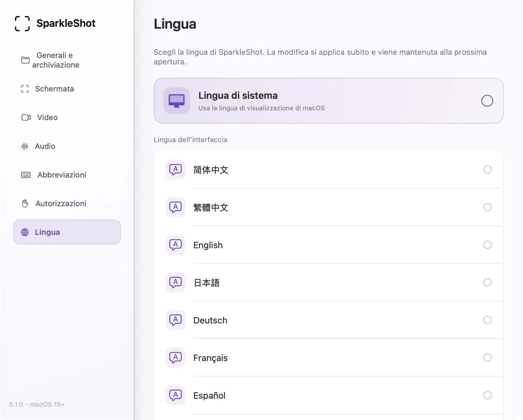
Task: Click the Schermata capture-frame icon
Action: (25, 89)
